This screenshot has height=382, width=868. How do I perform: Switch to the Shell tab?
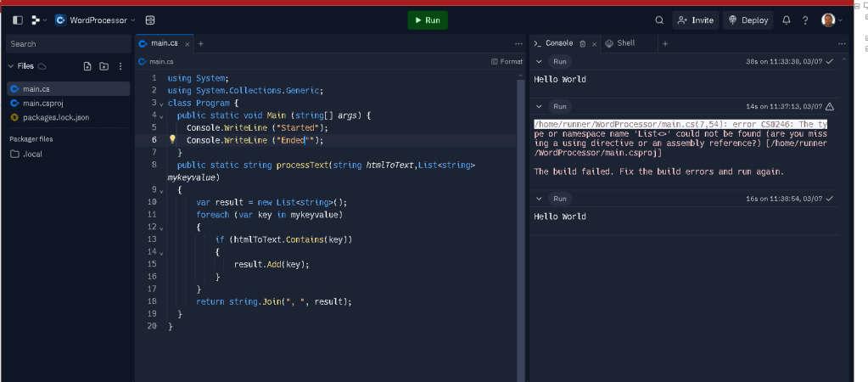pyautogui.click(x=620, y=43)
